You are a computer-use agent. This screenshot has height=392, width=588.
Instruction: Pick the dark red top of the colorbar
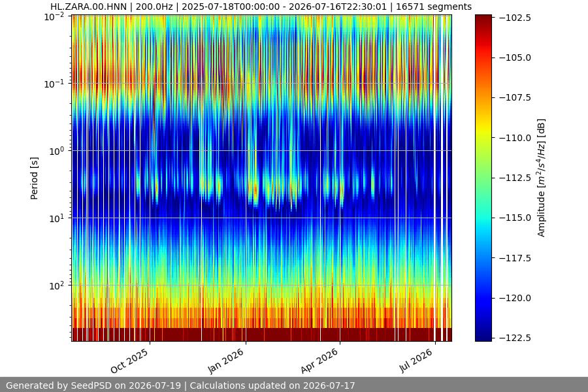(483, 19)
